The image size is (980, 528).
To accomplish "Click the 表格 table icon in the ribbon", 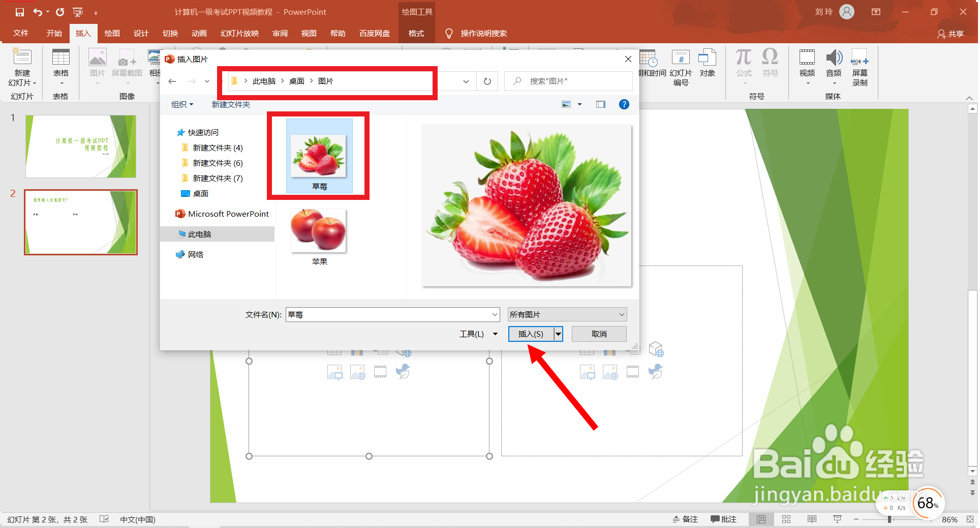I will click(60, 57).
